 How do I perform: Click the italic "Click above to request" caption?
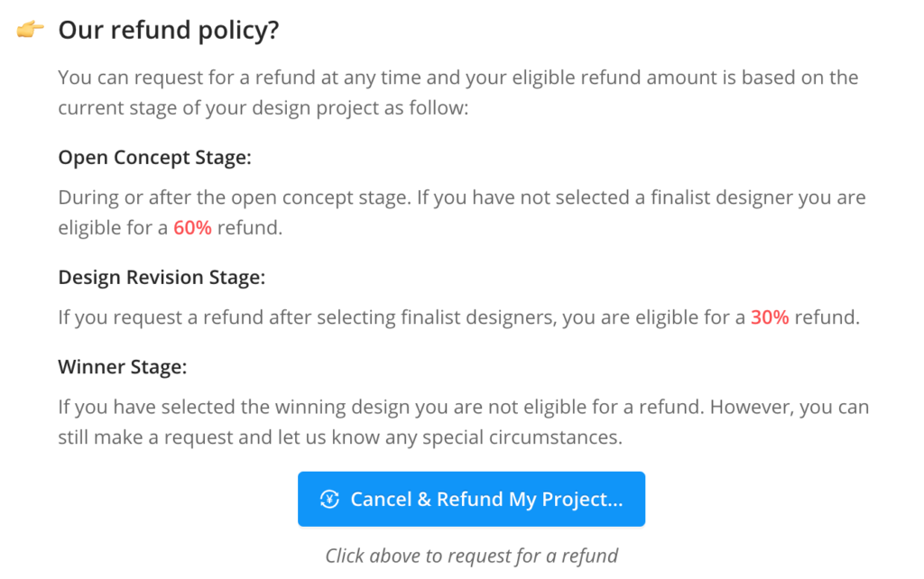click(x=471, y=556)
